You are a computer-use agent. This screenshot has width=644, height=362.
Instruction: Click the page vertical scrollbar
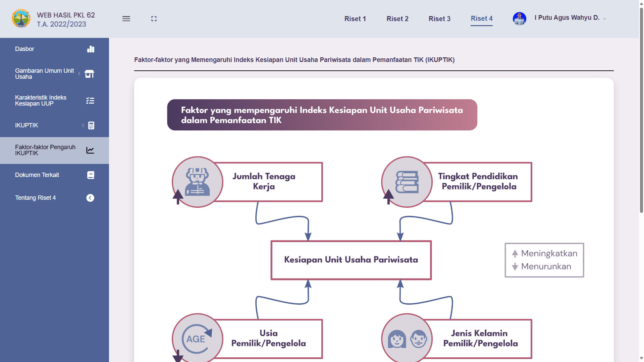(x=641, y=110)
